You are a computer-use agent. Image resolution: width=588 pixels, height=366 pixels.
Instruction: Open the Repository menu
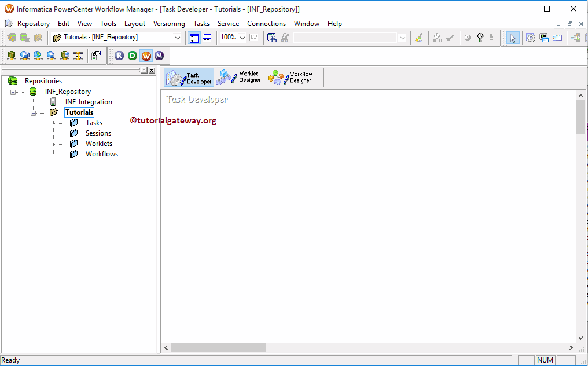coord(34,24)
